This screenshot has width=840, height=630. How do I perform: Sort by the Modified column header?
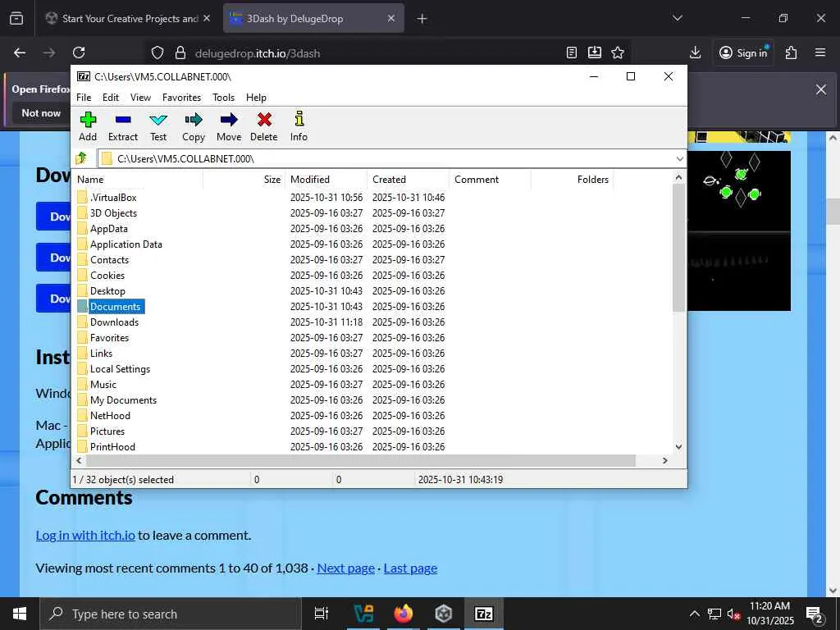point(326,180)
